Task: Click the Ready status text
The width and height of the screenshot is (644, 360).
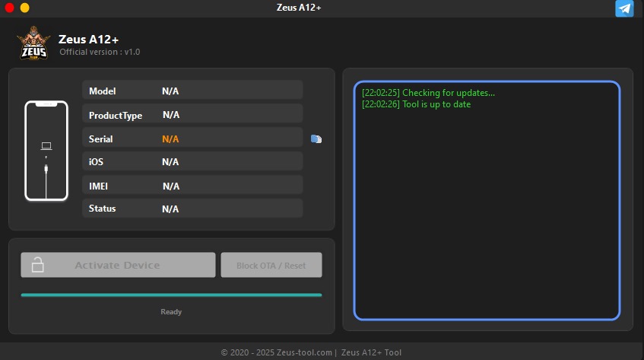Action: [171, 312]
